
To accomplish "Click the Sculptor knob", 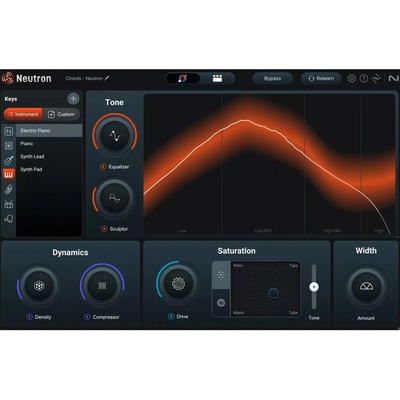I will (115, 198).
